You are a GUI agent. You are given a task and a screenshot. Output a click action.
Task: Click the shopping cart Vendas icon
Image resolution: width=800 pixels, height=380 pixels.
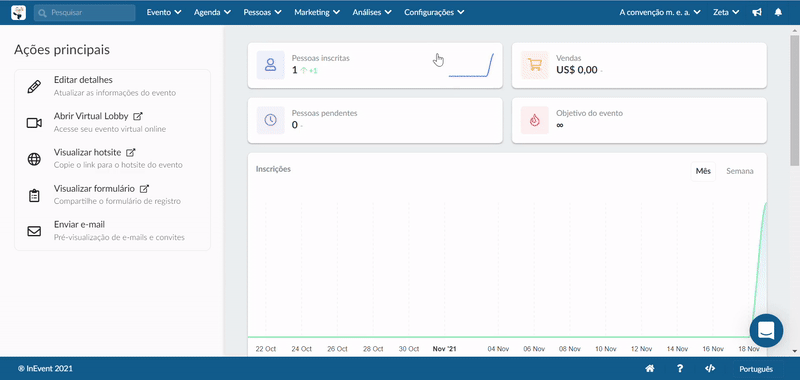(535, 65)
